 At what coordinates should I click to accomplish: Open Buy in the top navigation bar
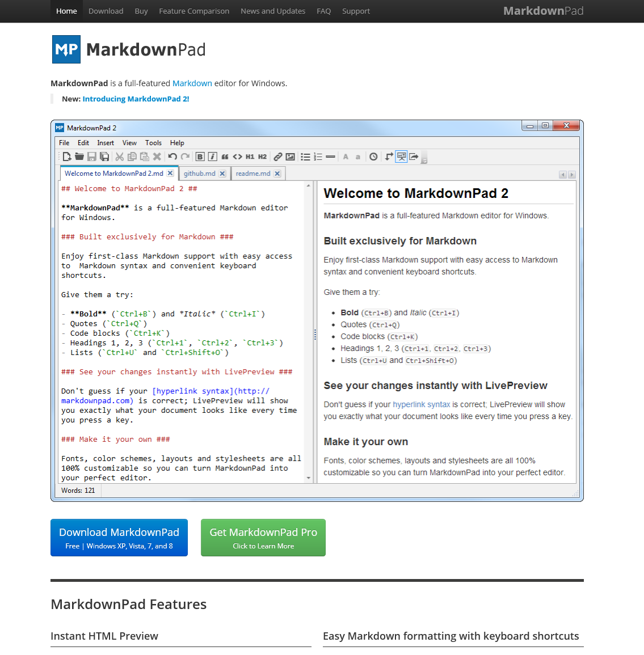(141, 11)
